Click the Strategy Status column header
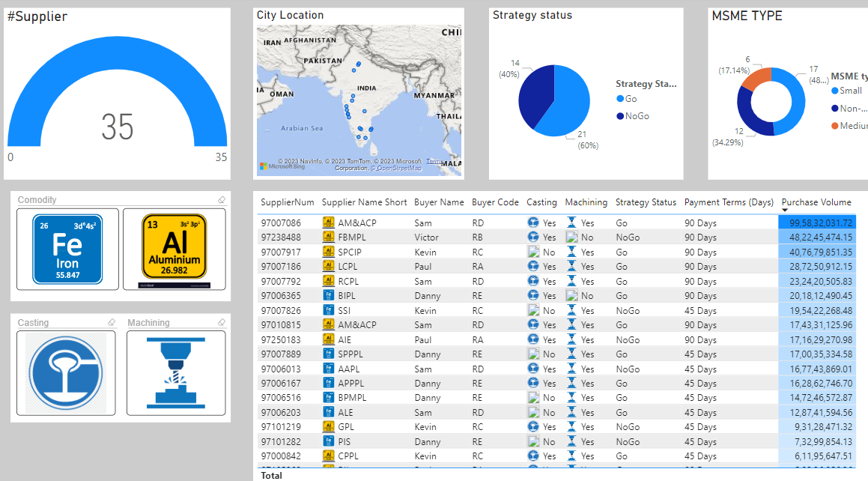 tap(646, 202)
